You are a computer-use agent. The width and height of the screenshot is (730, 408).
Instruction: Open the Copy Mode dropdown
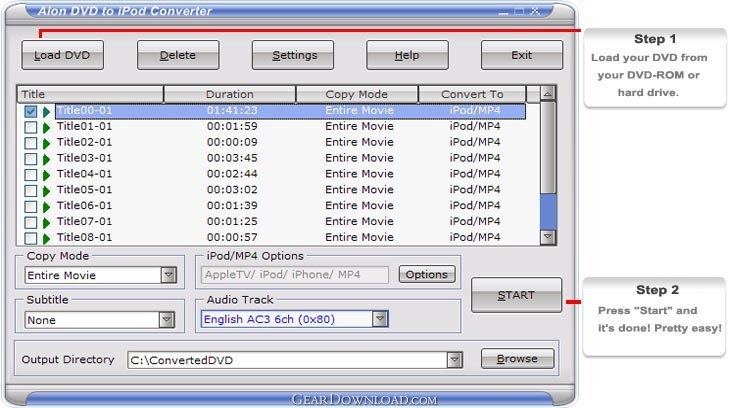(x=169, y=275)
